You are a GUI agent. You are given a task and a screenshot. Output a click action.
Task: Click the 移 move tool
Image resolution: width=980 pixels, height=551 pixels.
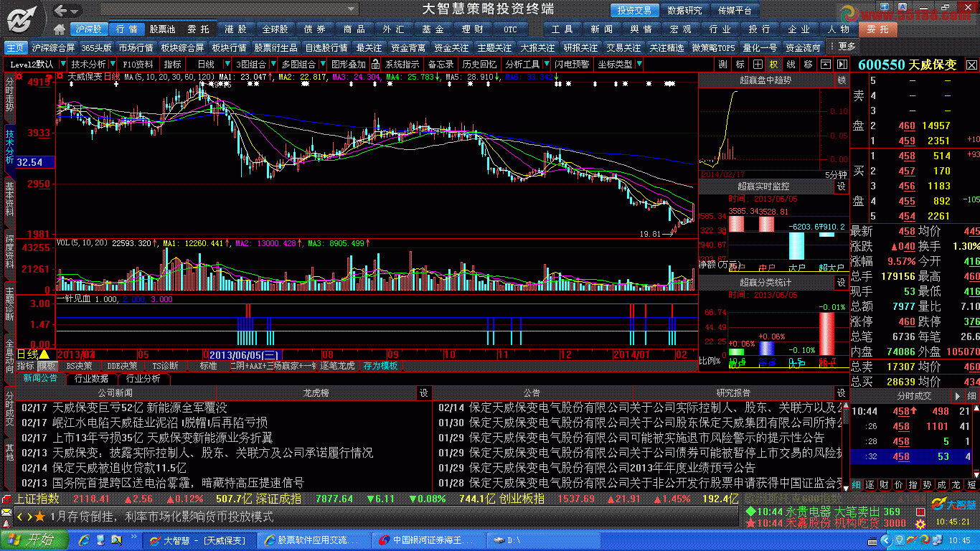click(x=808, y=64)
